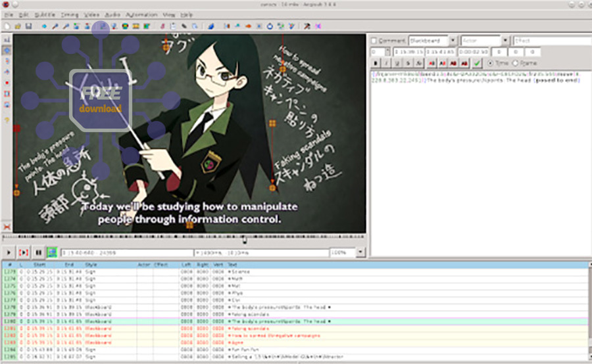Open the Options hammer toolbar icon
The width and height of the screenshot is (592, 364).
tap(307, 26)
